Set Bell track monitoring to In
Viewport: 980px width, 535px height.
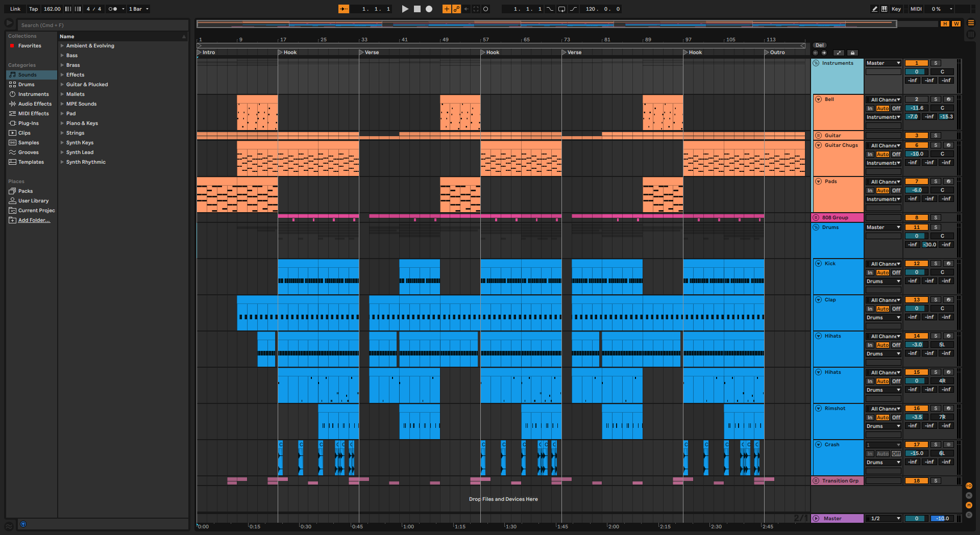pyautogui.click(x=870, y=109)
